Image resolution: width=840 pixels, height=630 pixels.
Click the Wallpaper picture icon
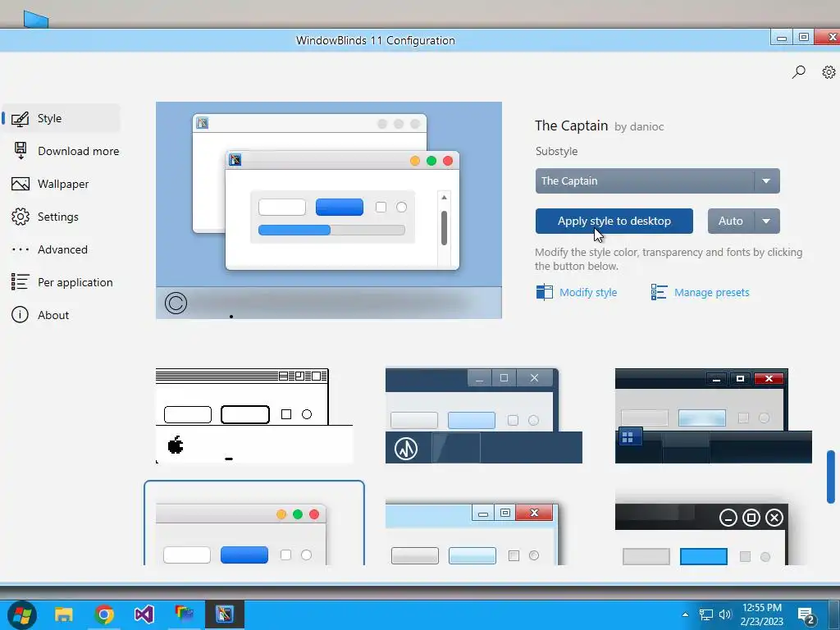click(21, 184)
